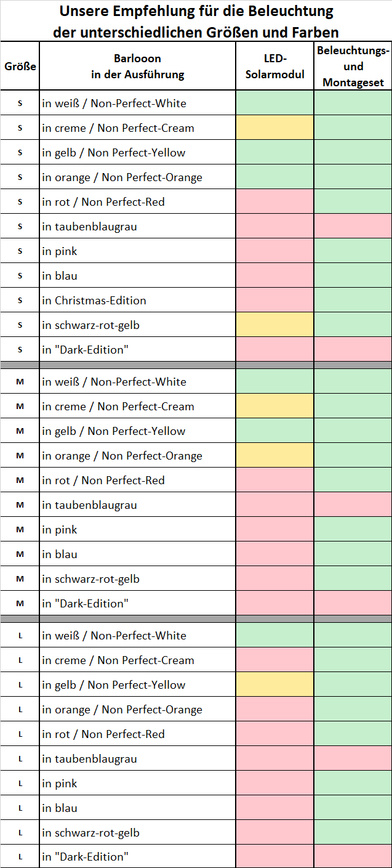392x868 pixels.
Task: Click red Montageset cell for size M Dark-Edition
Action: click(353, 603)
